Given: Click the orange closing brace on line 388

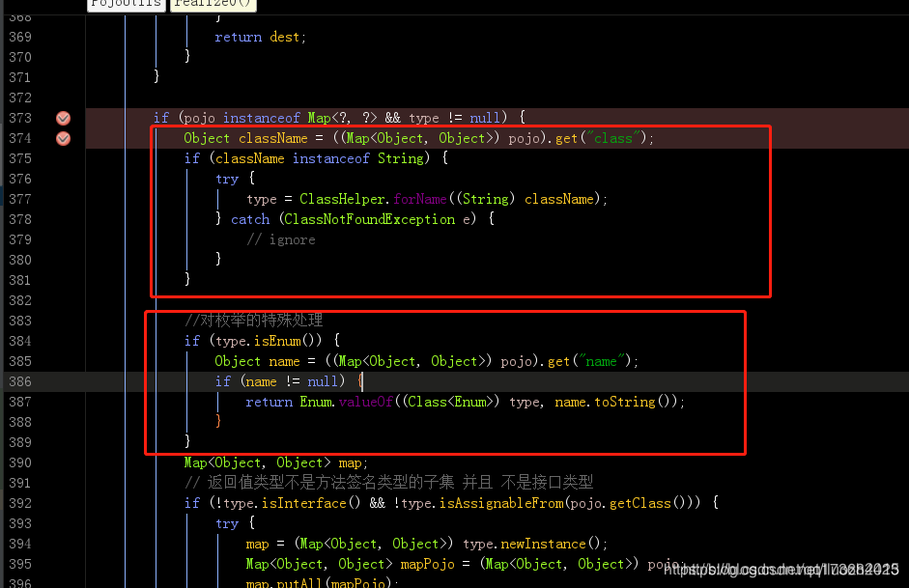Looking at the screenshot, I should (x=218, y=421).
